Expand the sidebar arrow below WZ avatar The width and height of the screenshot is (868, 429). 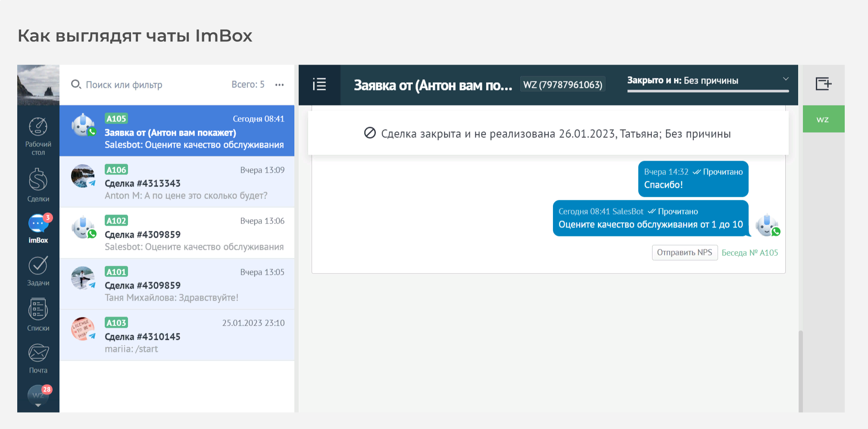tap(38, 405)
